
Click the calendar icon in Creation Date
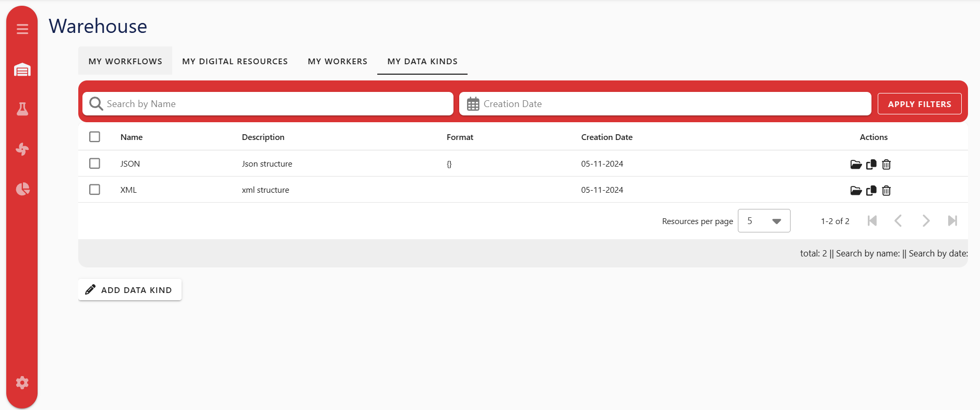tap(473, 104)
